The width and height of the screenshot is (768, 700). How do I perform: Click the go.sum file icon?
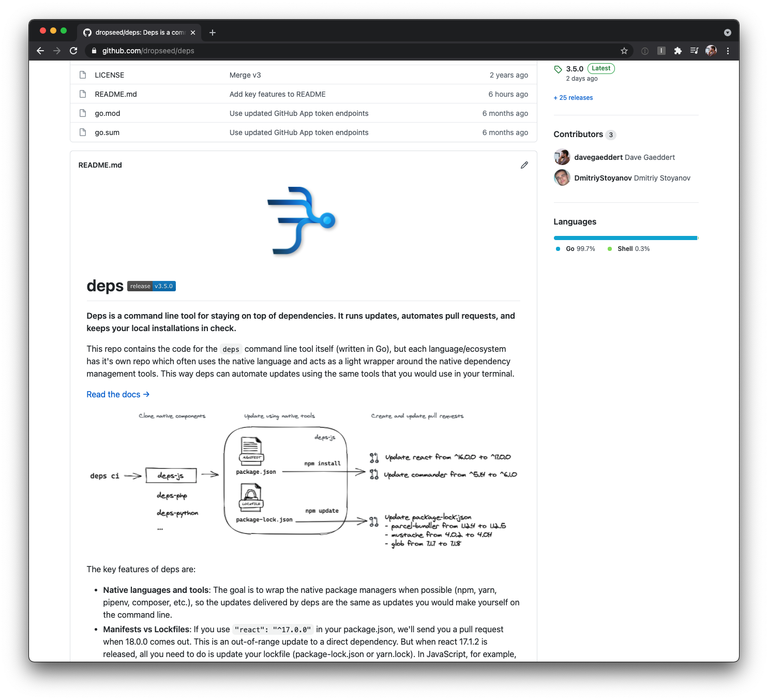(x=83, y=132)
